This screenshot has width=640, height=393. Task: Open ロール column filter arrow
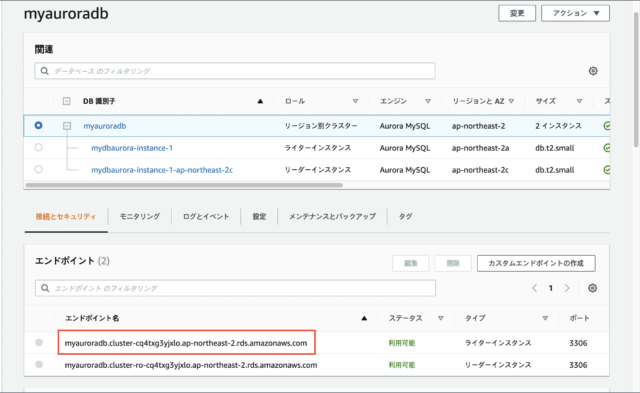[x=355, y=101]
